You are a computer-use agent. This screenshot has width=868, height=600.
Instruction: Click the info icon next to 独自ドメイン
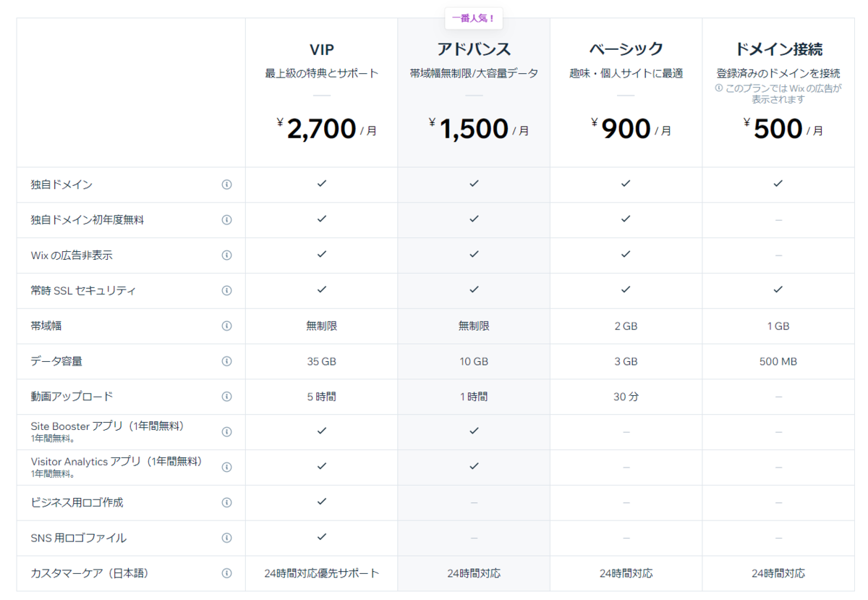[226, 185]
